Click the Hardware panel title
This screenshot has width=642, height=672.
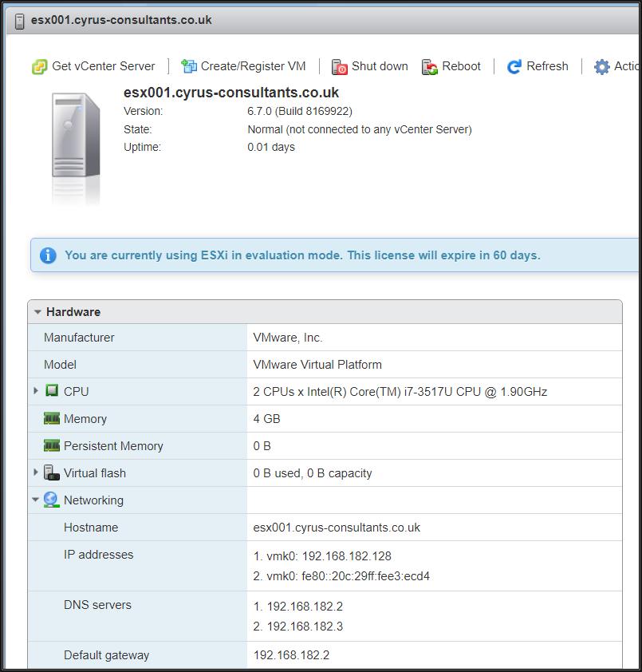[73, 312]
